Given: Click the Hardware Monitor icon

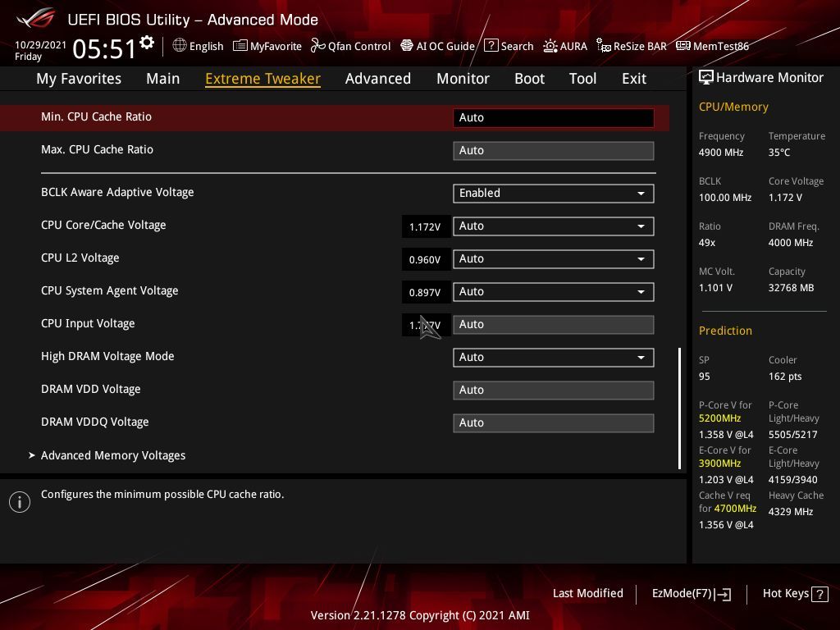Looking at the screenshot, I should tap(706, 78).
